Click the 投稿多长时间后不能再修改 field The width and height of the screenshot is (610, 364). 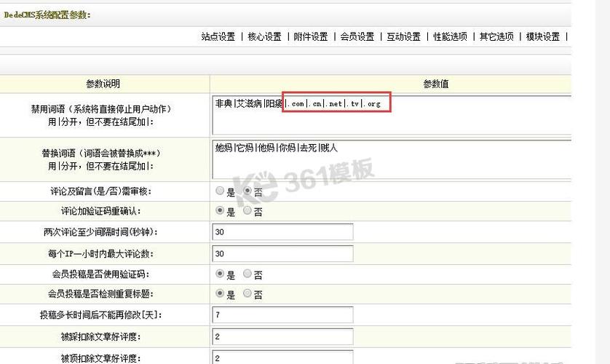(x=283, y=314)
